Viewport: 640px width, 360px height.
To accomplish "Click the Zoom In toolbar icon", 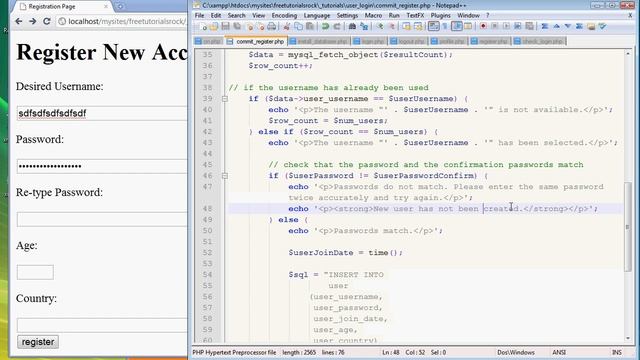I will tap(380, 27).
